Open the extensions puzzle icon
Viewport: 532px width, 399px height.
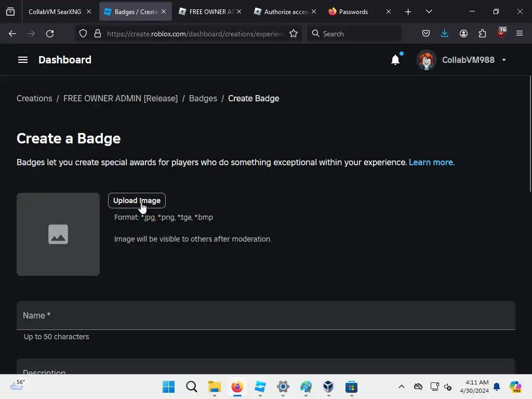482,34
